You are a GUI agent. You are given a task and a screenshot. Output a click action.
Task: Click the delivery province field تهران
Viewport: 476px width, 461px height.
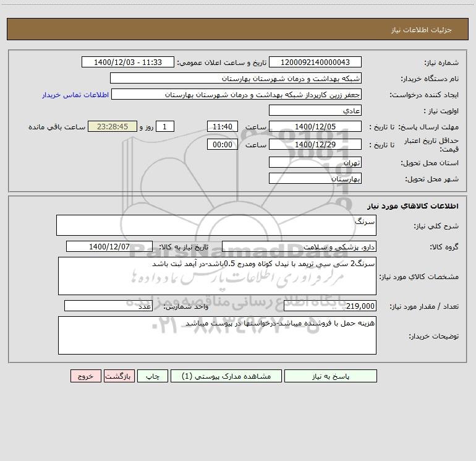pyautogui.click(x=315, y=162)
